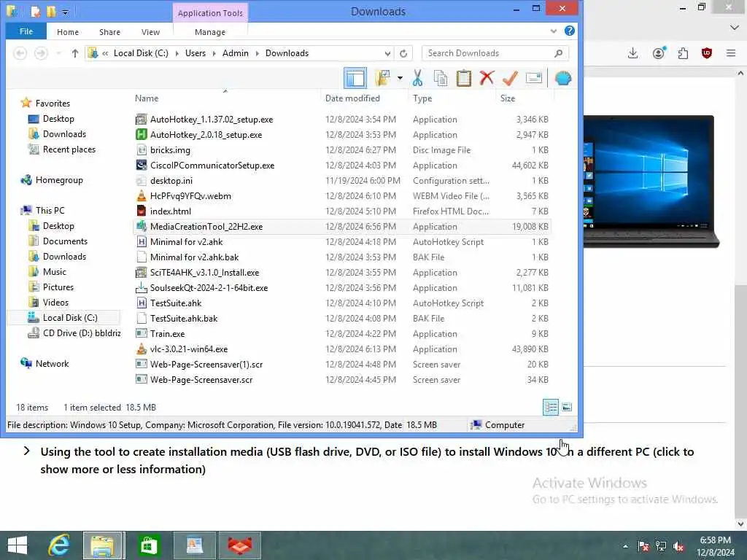Select Web-Page-Screensaver(1).scr file
This screenshot has width=747, height=560.
206,365
